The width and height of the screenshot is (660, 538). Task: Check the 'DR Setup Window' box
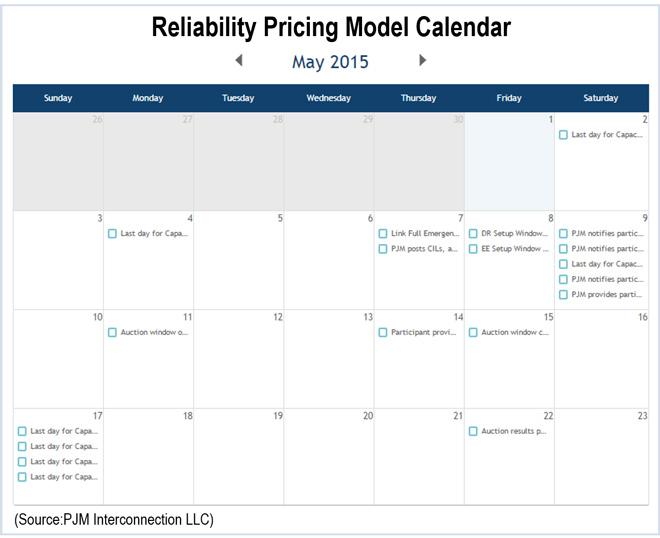(473, 234)
